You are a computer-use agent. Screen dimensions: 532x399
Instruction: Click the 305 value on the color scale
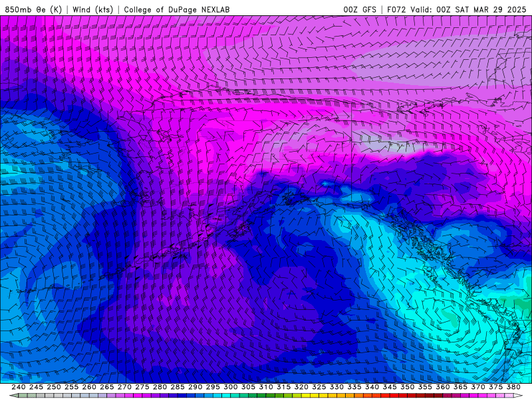248,387
